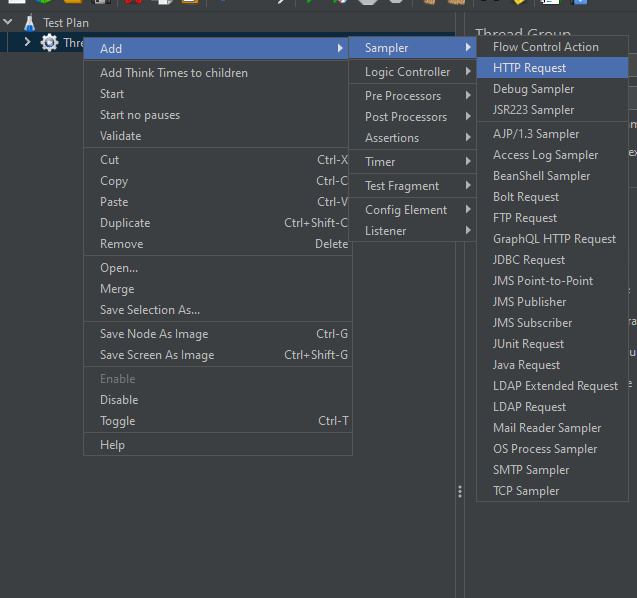Add a BeanShell Sampler

[x=552, y=176]
